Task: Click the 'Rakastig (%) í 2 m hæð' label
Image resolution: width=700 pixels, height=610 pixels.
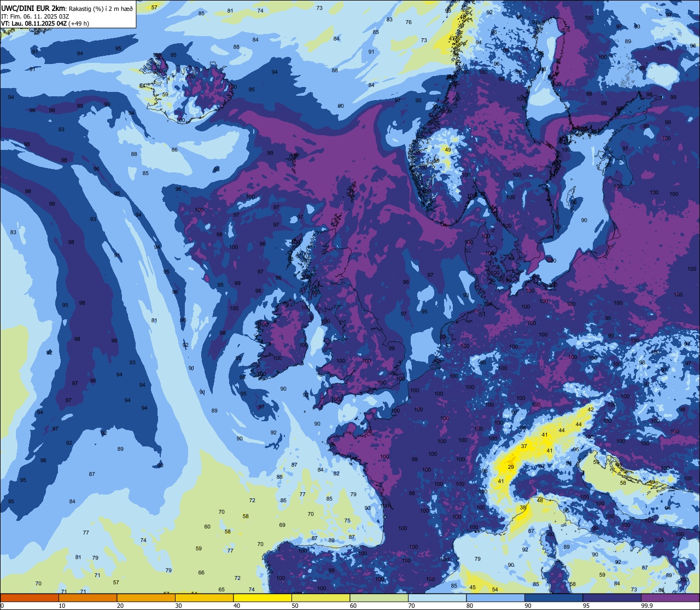Action: coord(100,8)
